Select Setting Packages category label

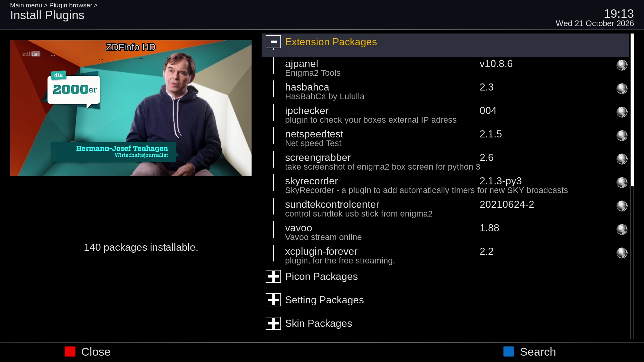pos(324,300)
